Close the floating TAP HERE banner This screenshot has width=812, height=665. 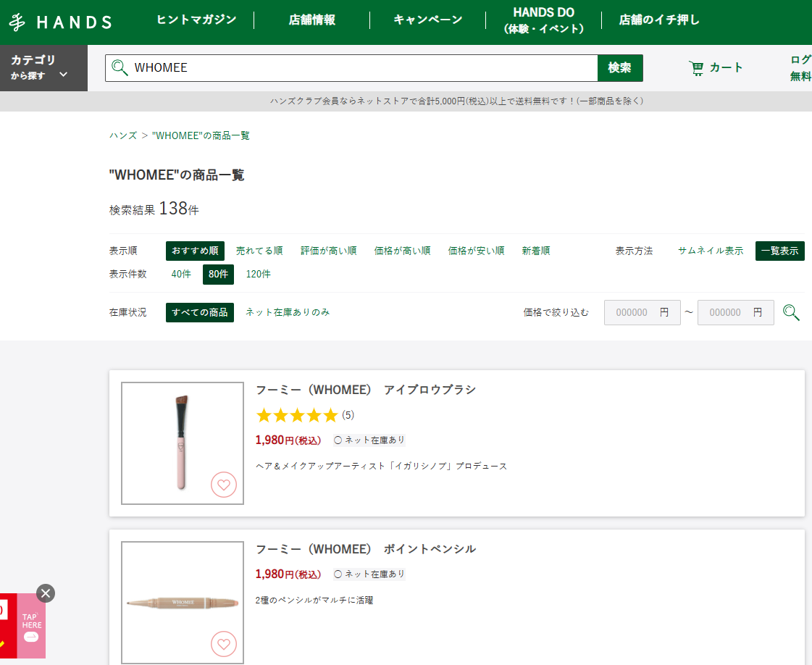46,593
